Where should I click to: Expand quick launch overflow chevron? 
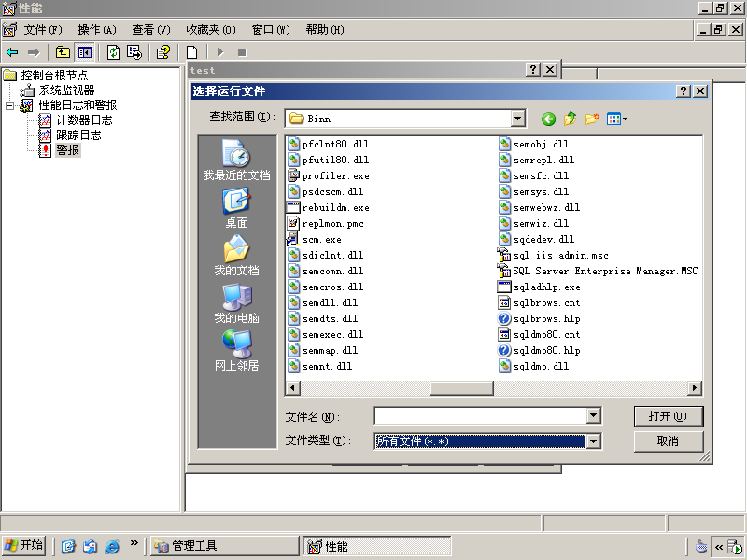pyautogui.click(x=134, y=542)
